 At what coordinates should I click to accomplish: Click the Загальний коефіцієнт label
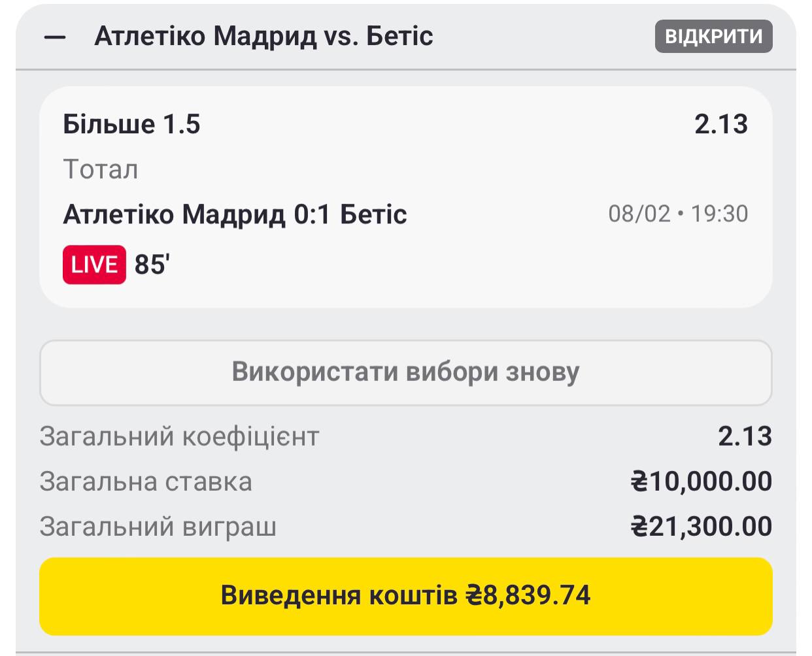[x=179, y=436]
